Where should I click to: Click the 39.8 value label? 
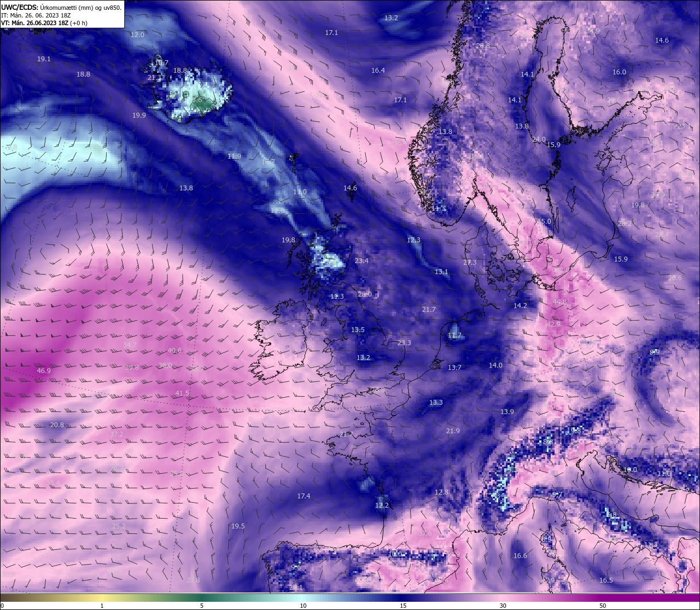tap(132, 368)
